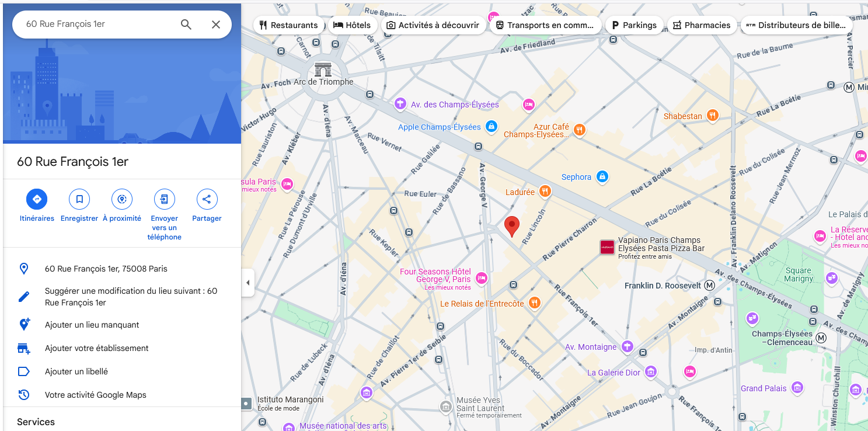
Task: Select Activités à découvrir chip
Action: pos(433,25)
